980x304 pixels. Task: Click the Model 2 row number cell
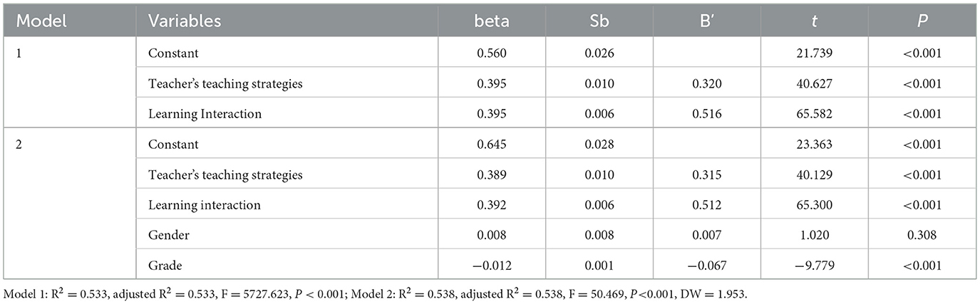(20, 145)
